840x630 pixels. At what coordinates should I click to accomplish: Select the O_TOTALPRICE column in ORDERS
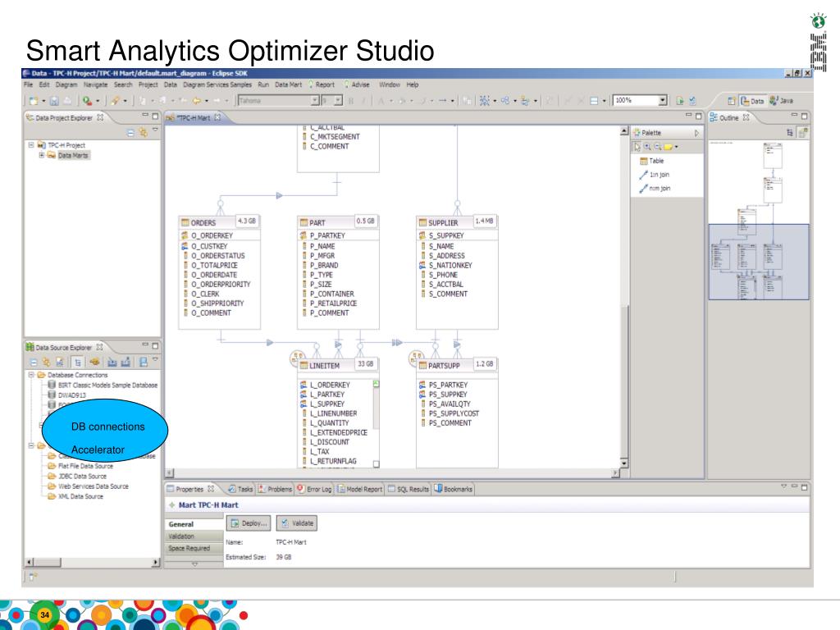[x=211, y=265]
